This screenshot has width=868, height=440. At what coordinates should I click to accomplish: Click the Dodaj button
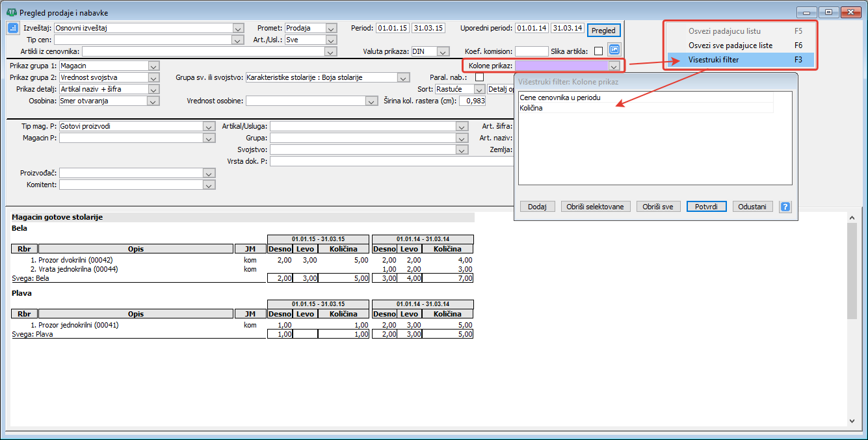tap(537, 207)
